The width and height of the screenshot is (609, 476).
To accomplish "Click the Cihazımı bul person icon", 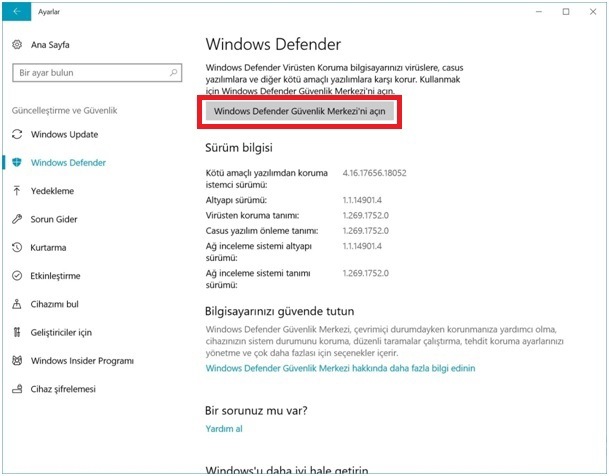I will coord(17,304).
